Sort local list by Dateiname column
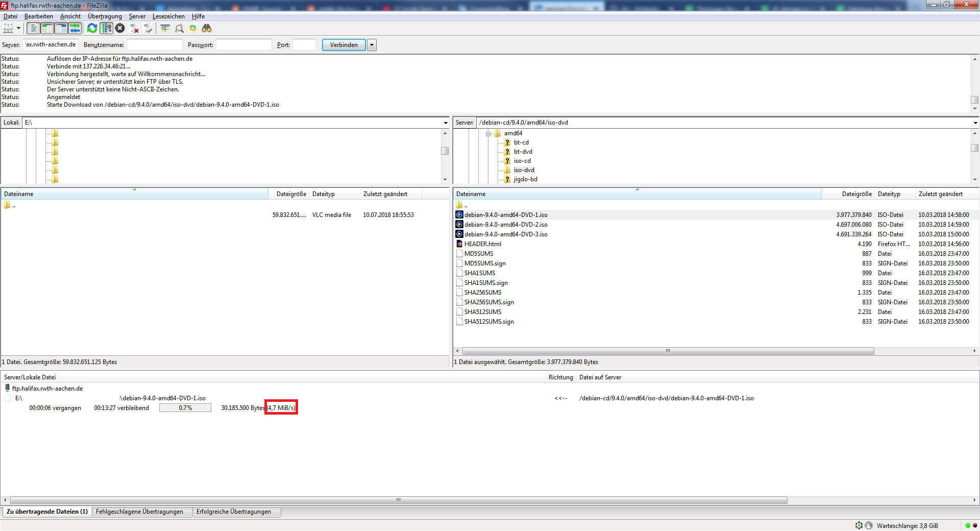 tap(135, 194)
